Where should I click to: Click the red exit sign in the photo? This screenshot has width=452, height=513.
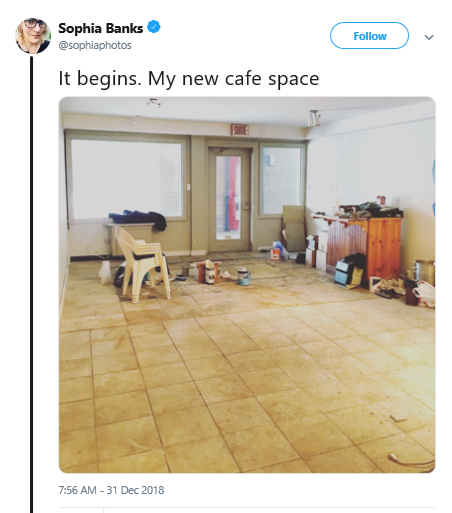(x=240, y=129)
